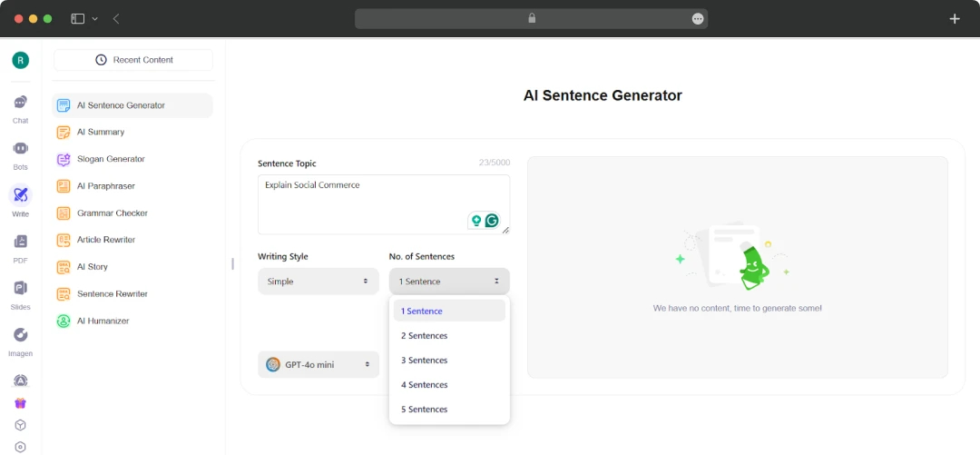Viewport: 980px width, 455px height.
Task: Click the gift box icon
Action: point(20,403)
